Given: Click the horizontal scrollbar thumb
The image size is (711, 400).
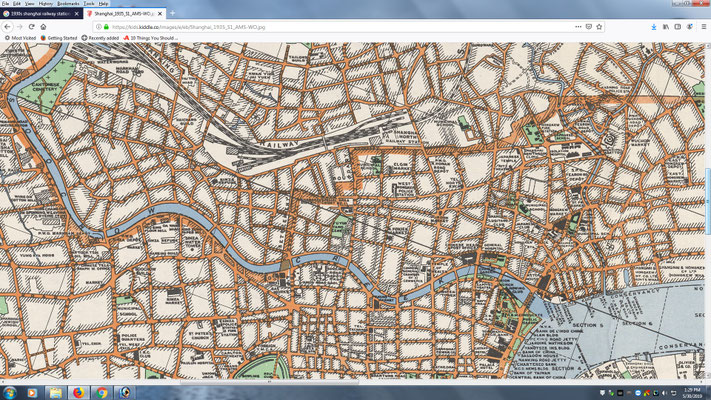Looking at the screenshot, I should [269, 382].
